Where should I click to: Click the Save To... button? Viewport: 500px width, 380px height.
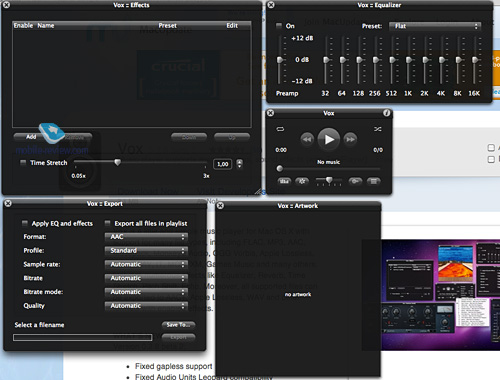tap(178, 325)
